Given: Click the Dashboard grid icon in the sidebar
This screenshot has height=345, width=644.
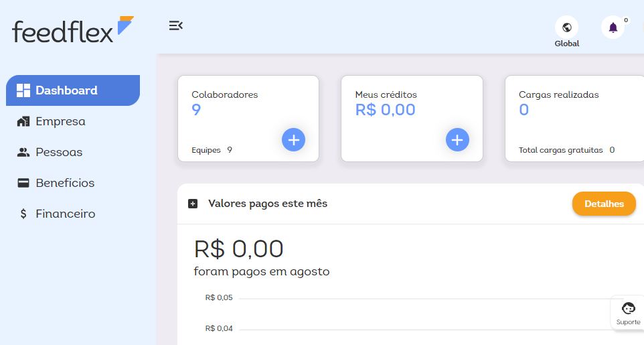Looking at the screenshot, I should coord(23,90).
